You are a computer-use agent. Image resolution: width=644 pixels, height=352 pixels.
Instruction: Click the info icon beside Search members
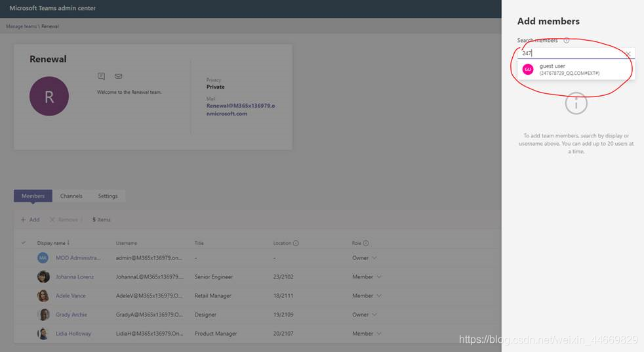pyautogui.click(x=567, y=40)
